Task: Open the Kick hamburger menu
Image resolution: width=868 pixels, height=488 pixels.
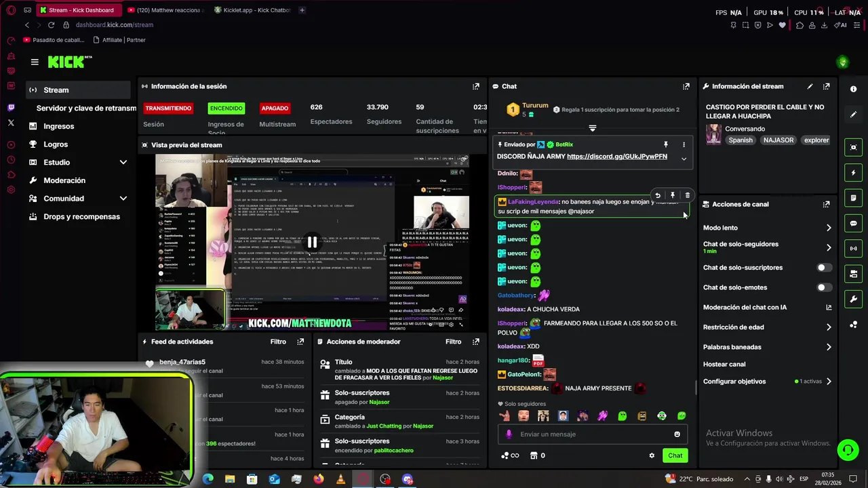Action: [35, 62]
